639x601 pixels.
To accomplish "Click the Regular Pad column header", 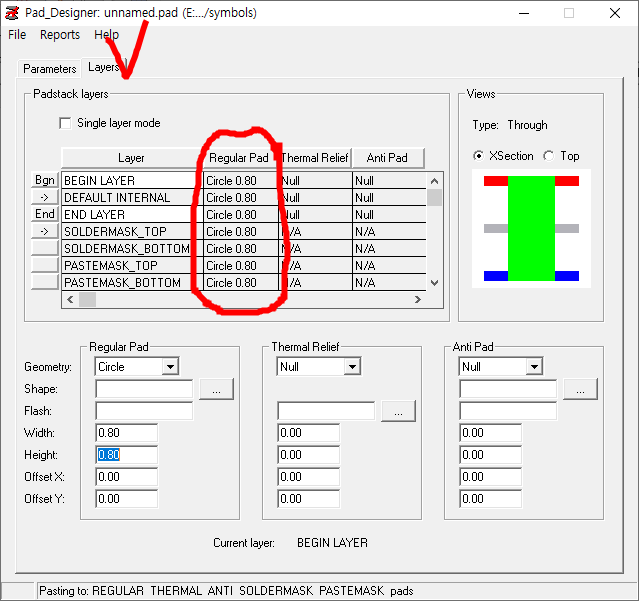I will (x=239, y=158).
